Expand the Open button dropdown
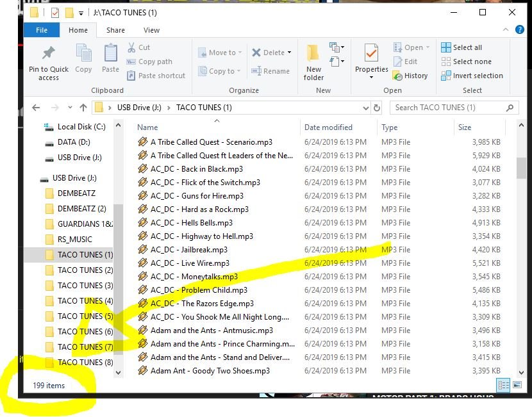This screenshot has height=417, width=532. click(428, 47)
